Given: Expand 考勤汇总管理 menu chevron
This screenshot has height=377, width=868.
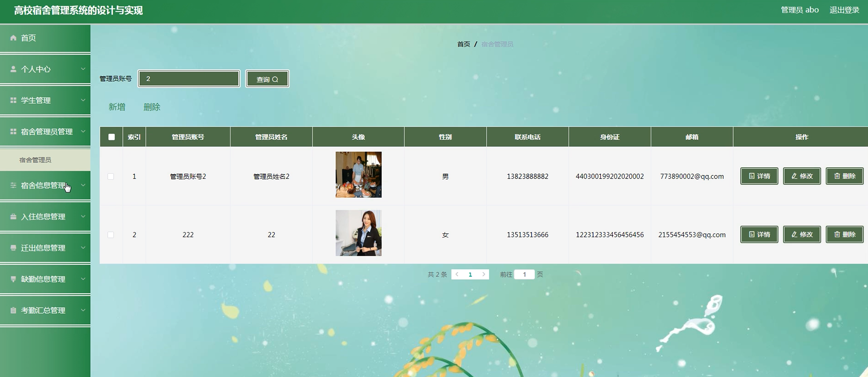Looking at the screenshot, I should tap(83, 310).
